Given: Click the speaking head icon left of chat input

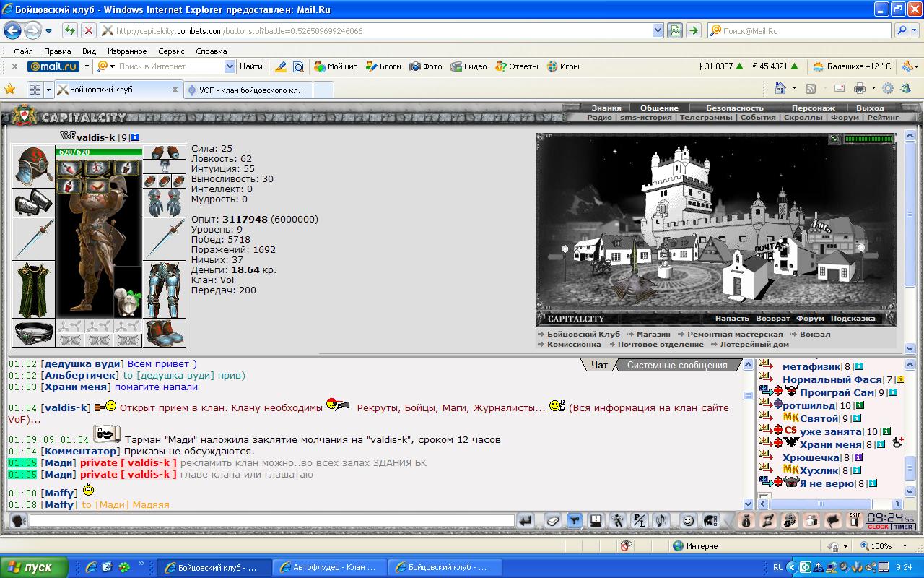Looking at the screenshot, I should (x=19, y=520).
